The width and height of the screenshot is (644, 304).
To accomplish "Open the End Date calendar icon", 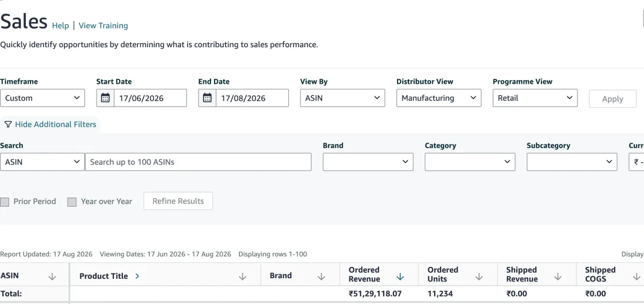I will [207, 98].
